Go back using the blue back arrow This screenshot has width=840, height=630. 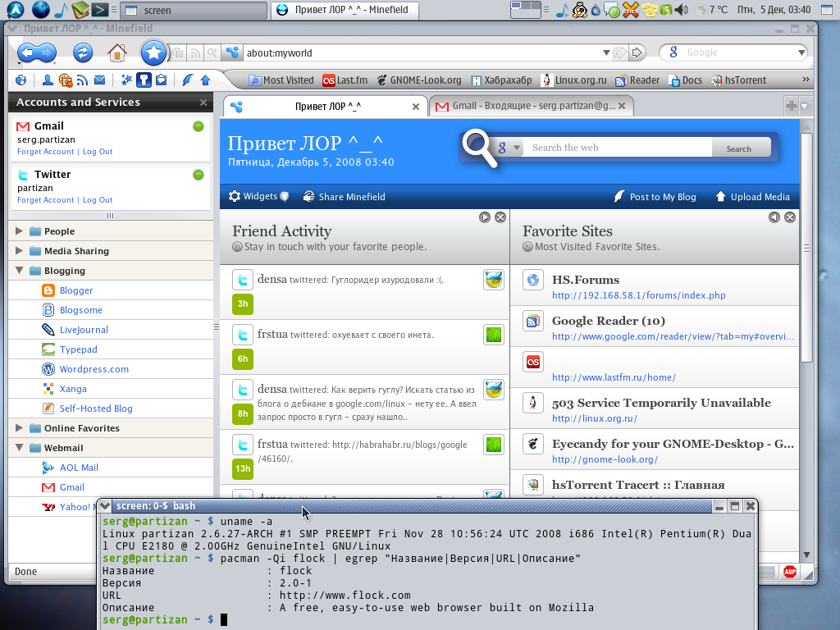tap(27, 52)
